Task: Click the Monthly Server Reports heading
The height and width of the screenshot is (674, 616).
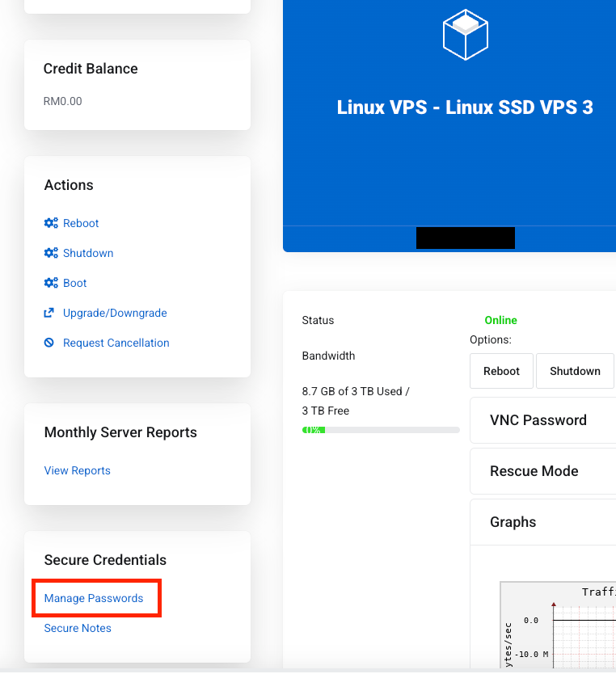Action: click(x=120, y=432)
